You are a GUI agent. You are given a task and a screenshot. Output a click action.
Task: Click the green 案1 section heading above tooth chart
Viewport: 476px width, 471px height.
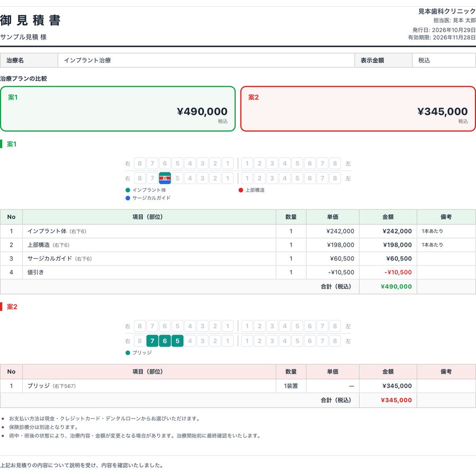click(12, 144)
